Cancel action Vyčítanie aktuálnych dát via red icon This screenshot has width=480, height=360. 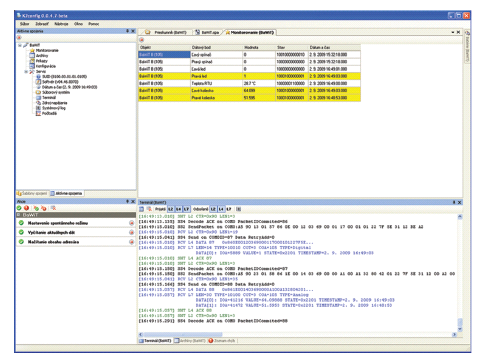132,232
